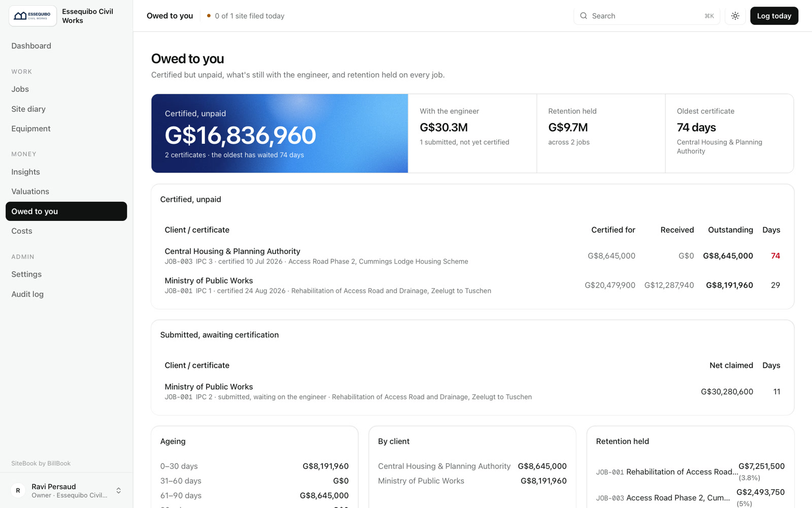Toggle the light/dark theme sun icon

click(x=735, y=16)
